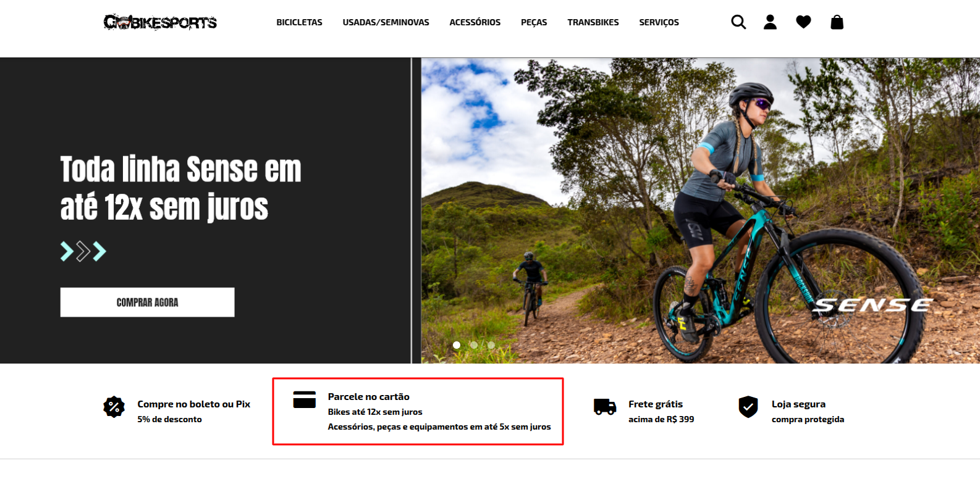This screenshot has height=479, width=980.
Task: Click the secure store shield icon
Action: click(x=748, y=407)
